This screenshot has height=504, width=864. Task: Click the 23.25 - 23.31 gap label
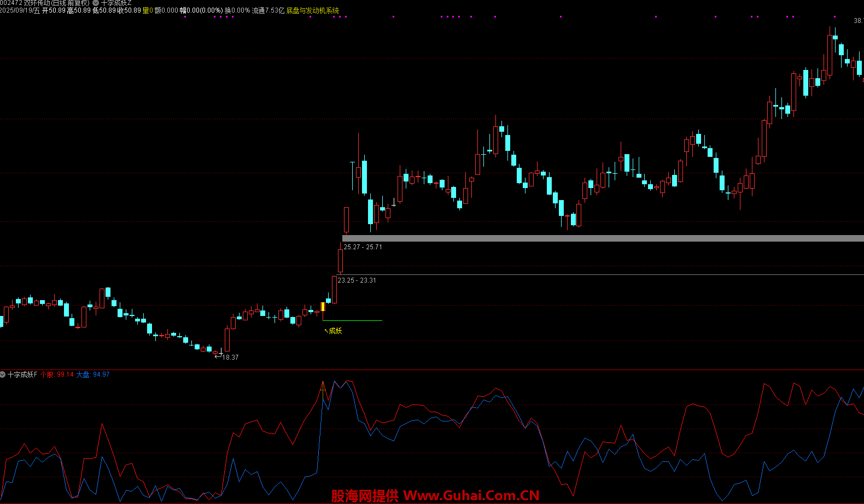click(x=357, y=280)
